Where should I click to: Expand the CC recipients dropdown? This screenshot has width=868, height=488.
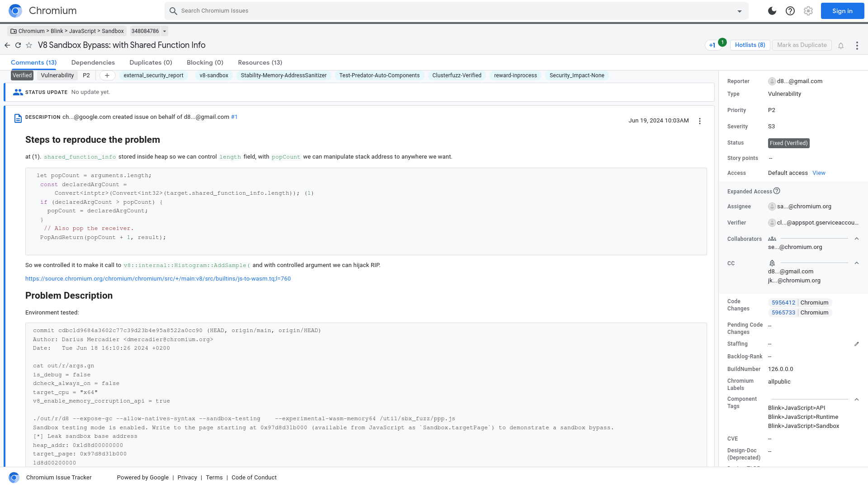pos(857,263)
